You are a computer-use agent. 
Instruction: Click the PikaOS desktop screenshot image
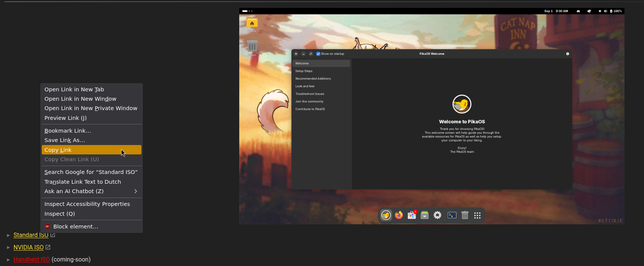(432, 116)
